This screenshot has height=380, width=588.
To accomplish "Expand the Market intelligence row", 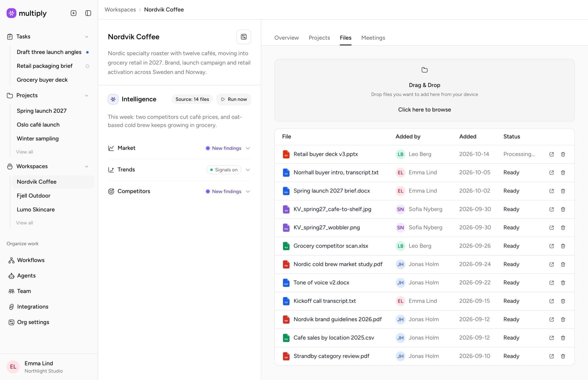I will click(x=248, y=148).
